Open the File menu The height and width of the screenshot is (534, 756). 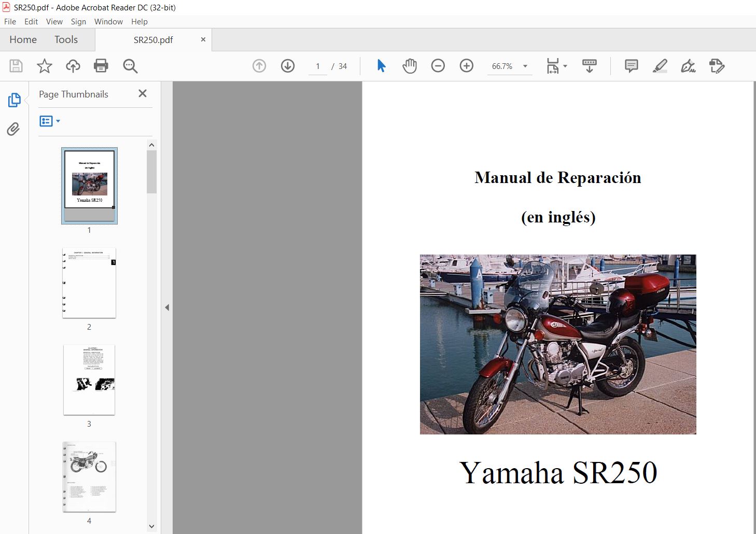click(10, 21)
